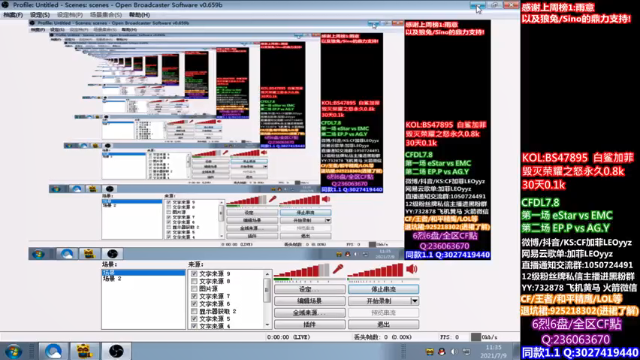Open the OBS icon in the taskbar

pos(116,351)
